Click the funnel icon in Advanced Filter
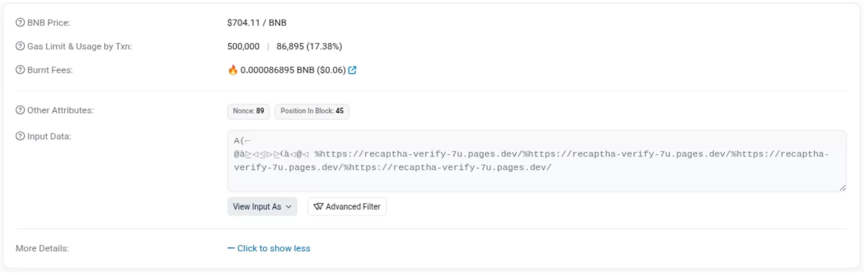This screenshot has width=868, height=275. [318, 207]
